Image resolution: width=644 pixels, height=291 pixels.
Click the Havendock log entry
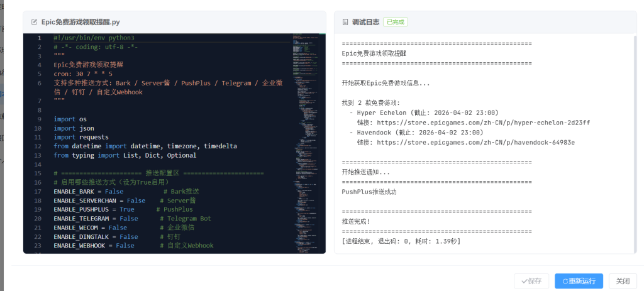point(417,133)
